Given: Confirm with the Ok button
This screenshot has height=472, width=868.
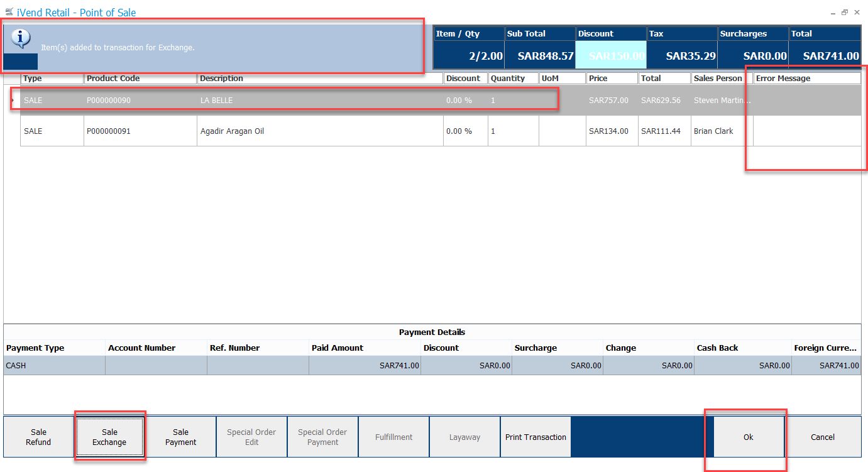Looking at the screenshot, I should (748, 437).
